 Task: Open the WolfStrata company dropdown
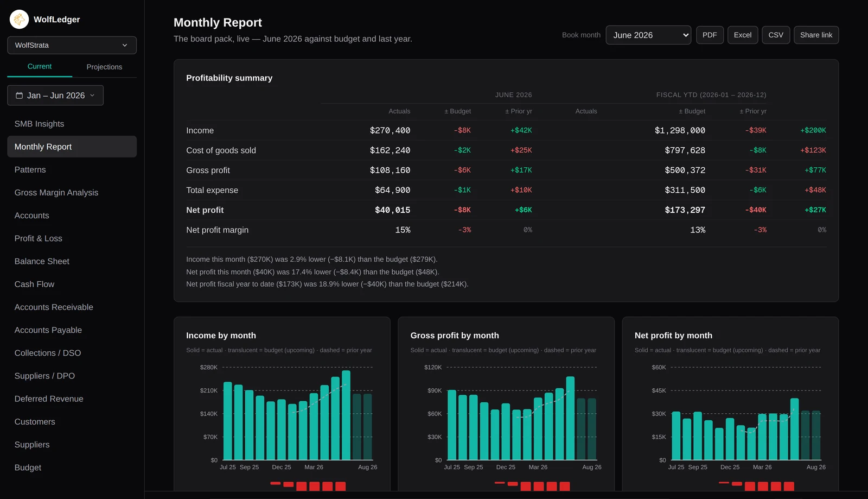coord(72,45)
